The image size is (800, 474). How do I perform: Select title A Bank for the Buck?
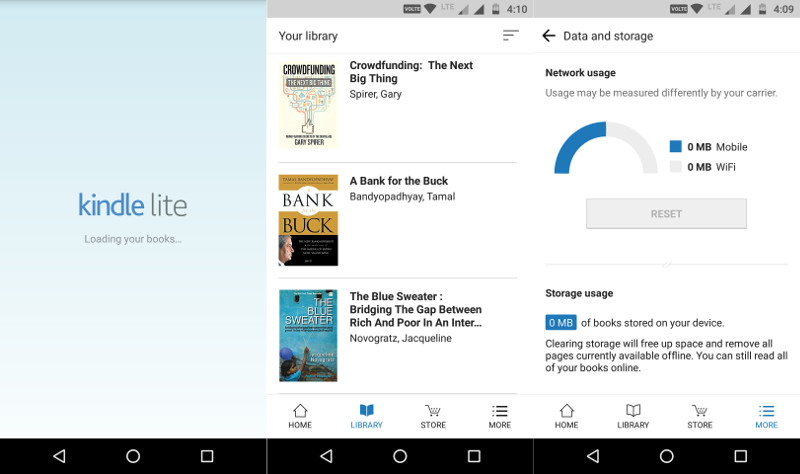tap(398, 181)
